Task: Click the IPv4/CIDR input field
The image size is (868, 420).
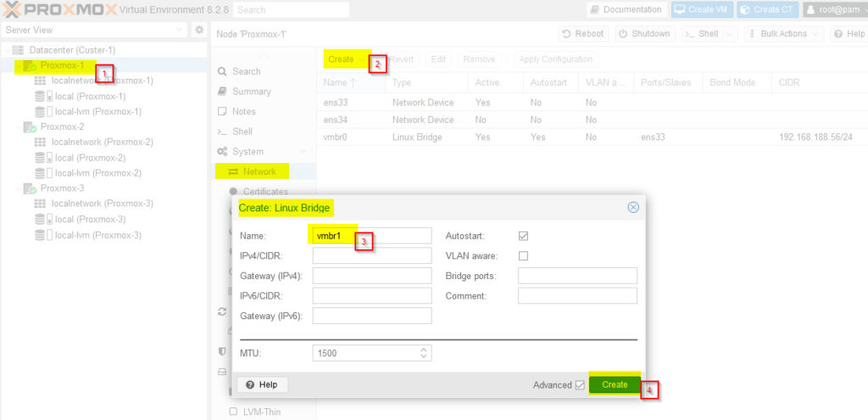Action: pos(372,255)
